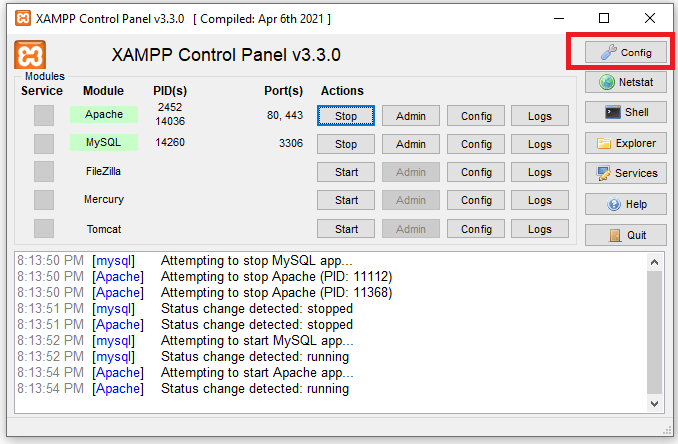Toggle the FileZilla service checkbox
Image resolution: width=678 pixels, height=444 pixels.
pos(44,172)
